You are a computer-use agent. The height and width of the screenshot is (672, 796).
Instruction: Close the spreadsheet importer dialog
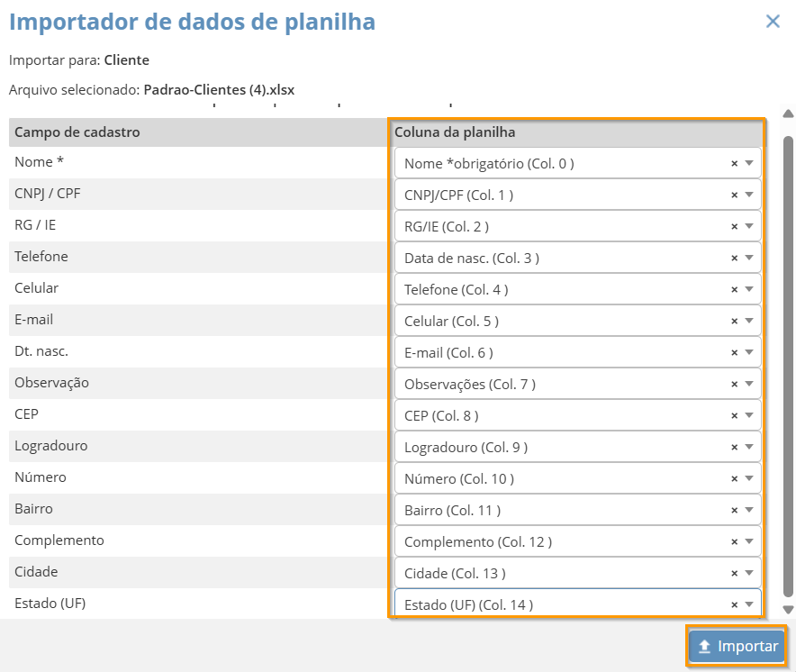pyautogui.click(x=773, y=22)
